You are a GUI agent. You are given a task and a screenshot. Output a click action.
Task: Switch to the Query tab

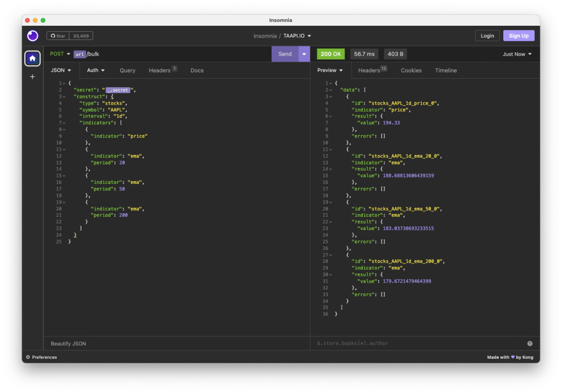[x=127, y=70]
